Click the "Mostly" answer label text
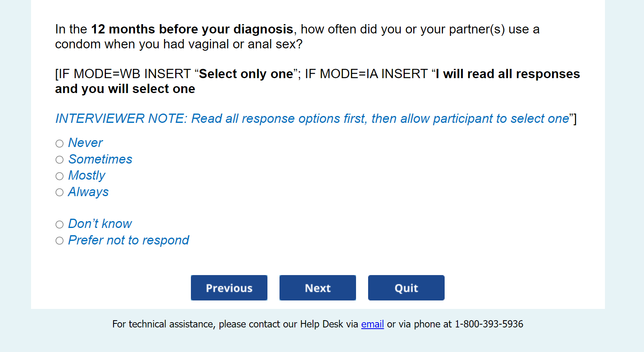This screenshot has height=352, width=644. coord(87,176)
